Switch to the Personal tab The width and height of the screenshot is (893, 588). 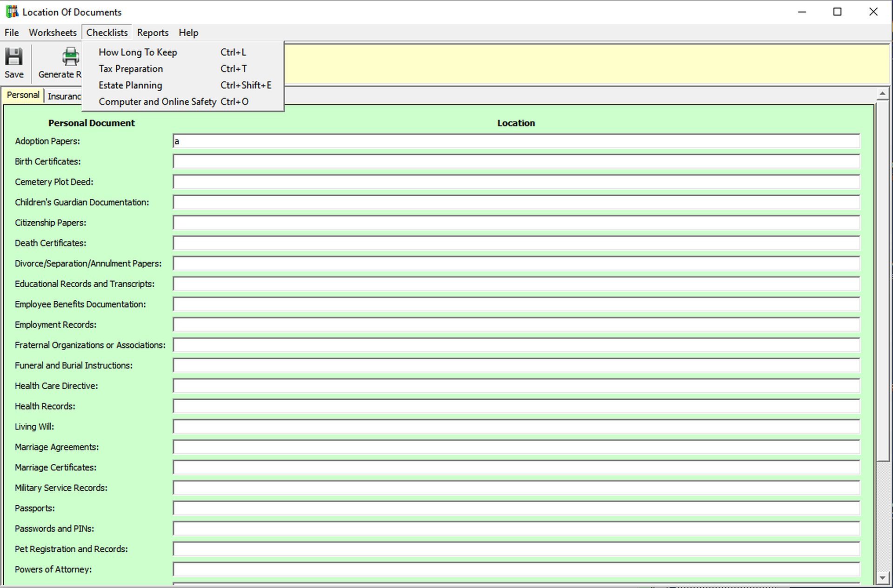[23, 95]
